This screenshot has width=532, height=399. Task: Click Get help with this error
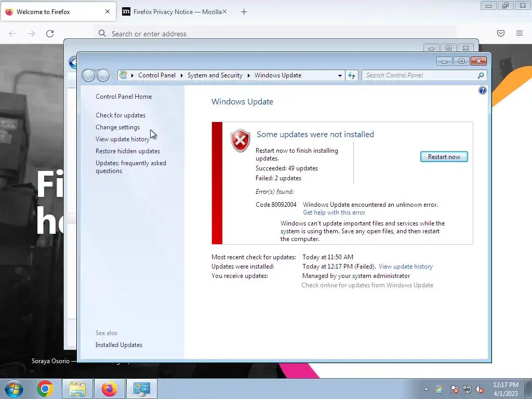[x=334, y=212]
